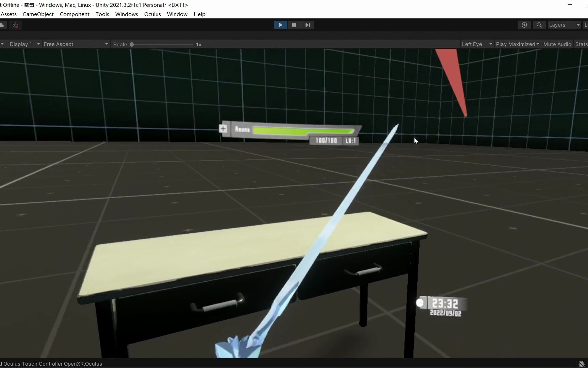Open the Help menu
The height and width of the screenshot is (368, 588).
[199, 14]
